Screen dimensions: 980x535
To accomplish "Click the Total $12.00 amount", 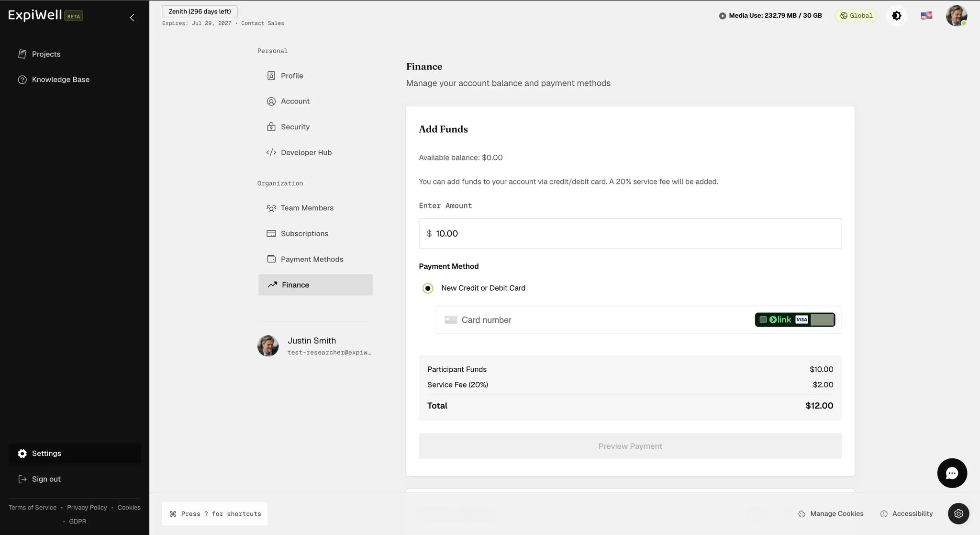I will pyautogui.click(x=819, y=406).
